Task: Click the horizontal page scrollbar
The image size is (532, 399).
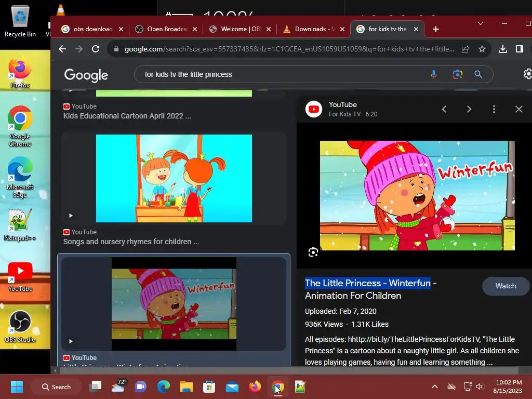Action: (x=288, y=370)
